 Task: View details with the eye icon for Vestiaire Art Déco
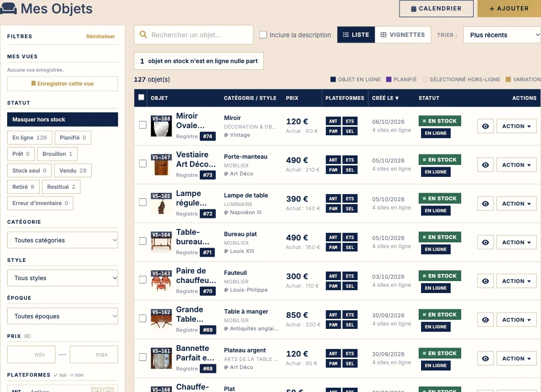tap(485, 165)
